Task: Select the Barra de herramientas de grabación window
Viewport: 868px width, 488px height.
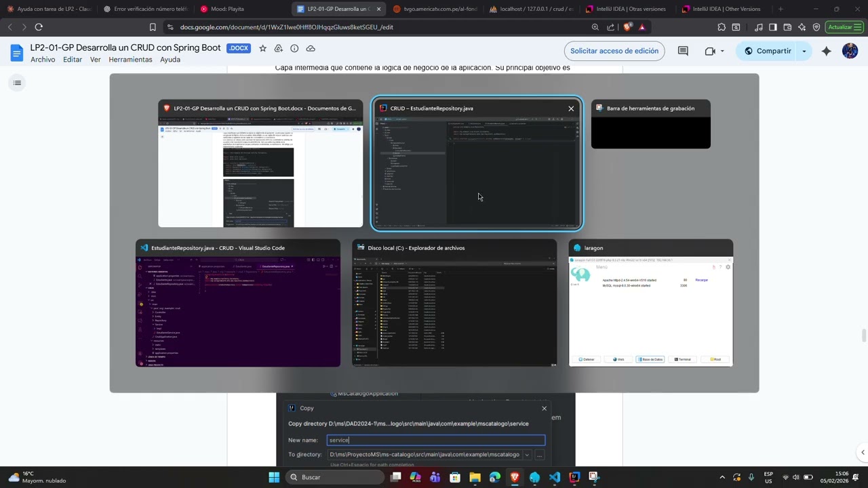Action: [x=651, y=124]
